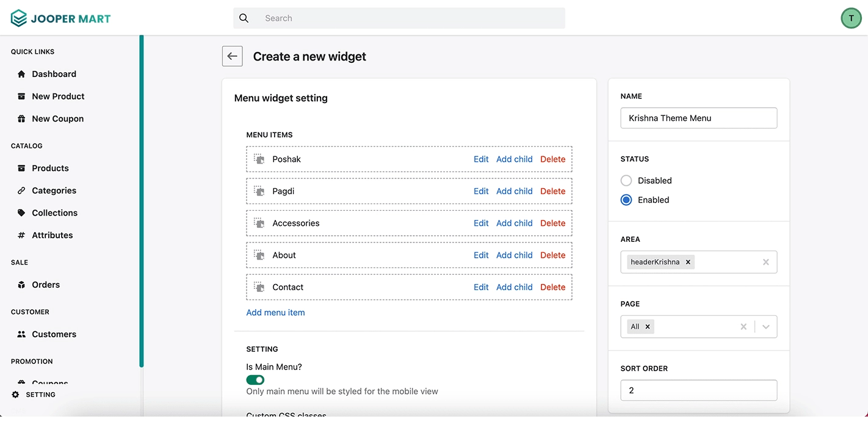The width and height of the screenshot is (868, 441).
Task: Toggle off the Is Main Menu switch
Action: 255,379
